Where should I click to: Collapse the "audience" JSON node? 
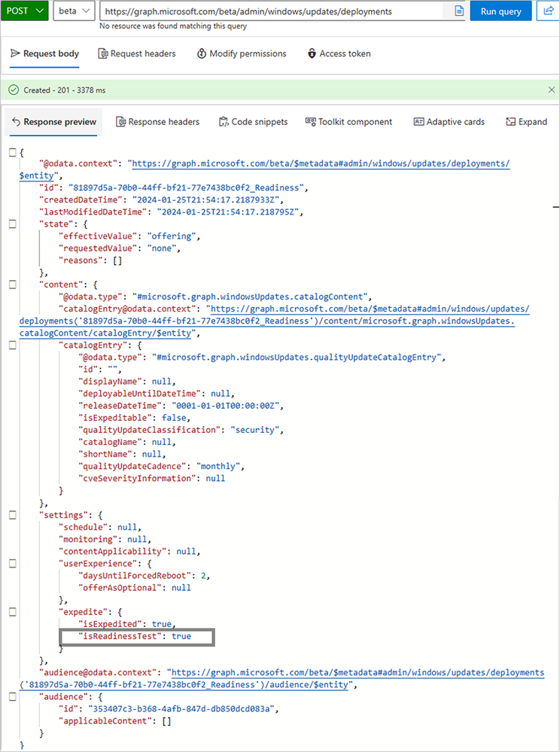pyautogui.click(x=13, y=697)
